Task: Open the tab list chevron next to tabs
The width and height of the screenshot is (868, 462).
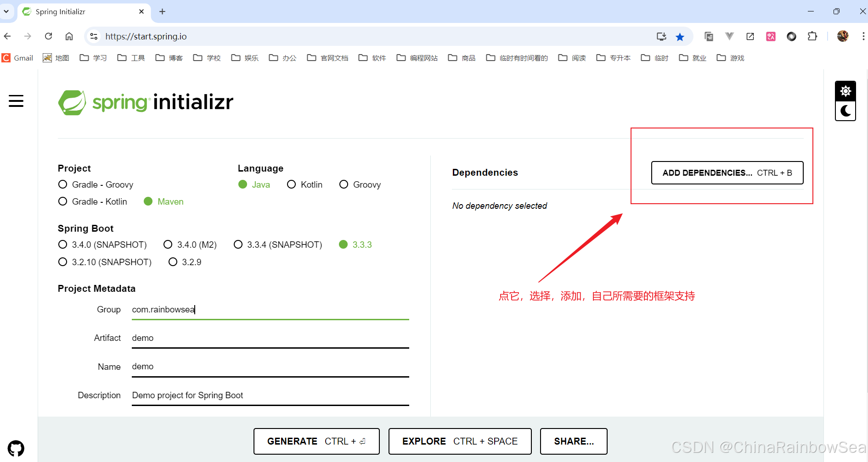Action: 6,11
